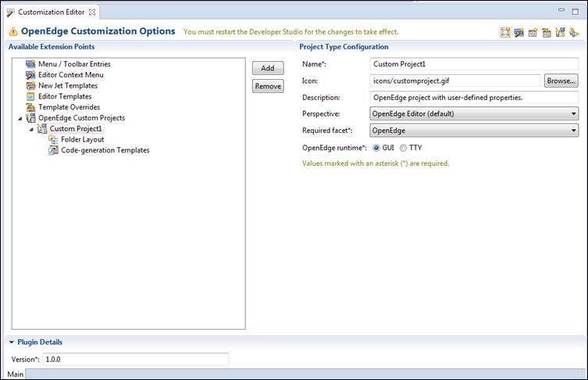Click the Description field
This screenshot has height=380, width=588.
474,98
